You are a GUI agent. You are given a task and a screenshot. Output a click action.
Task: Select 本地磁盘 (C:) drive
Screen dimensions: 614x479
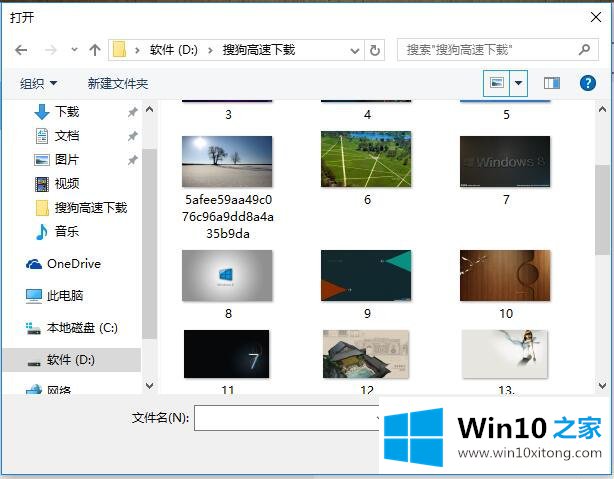82,328
